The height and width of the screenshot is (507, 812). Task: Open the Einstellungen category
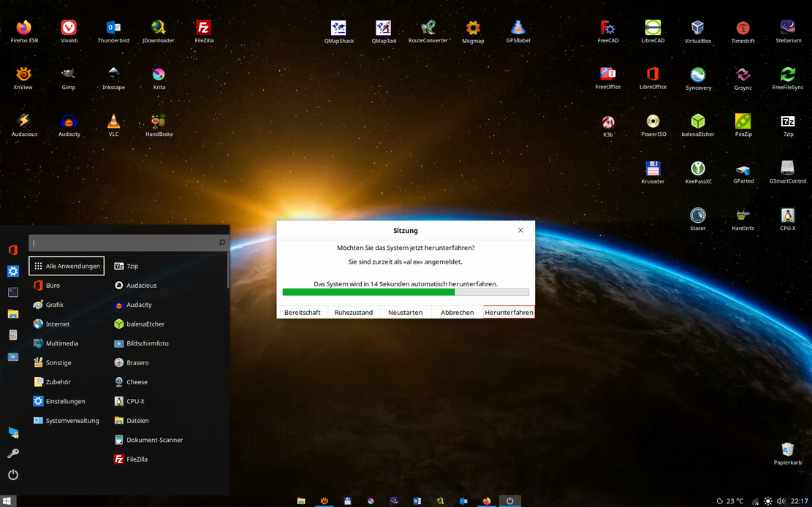[x=65, y=401]
